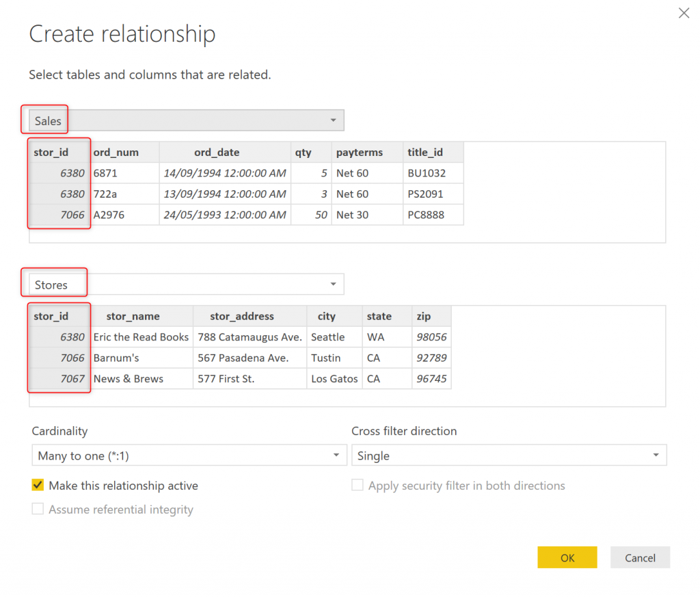Click the OK button
The width and height of the screenshot is (700, 597).
[567, 558]
